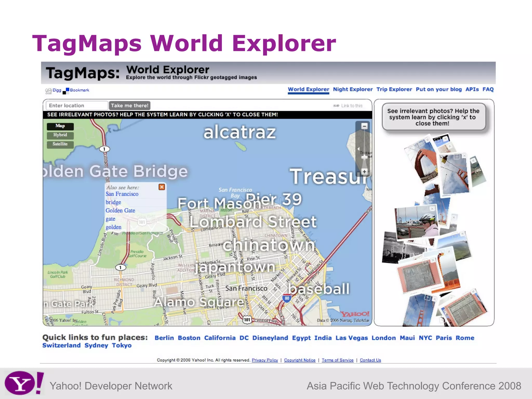Screen dimensions: 532x399
Task: Select 'San Francisco' in Also see here
Action: point(122,194)
